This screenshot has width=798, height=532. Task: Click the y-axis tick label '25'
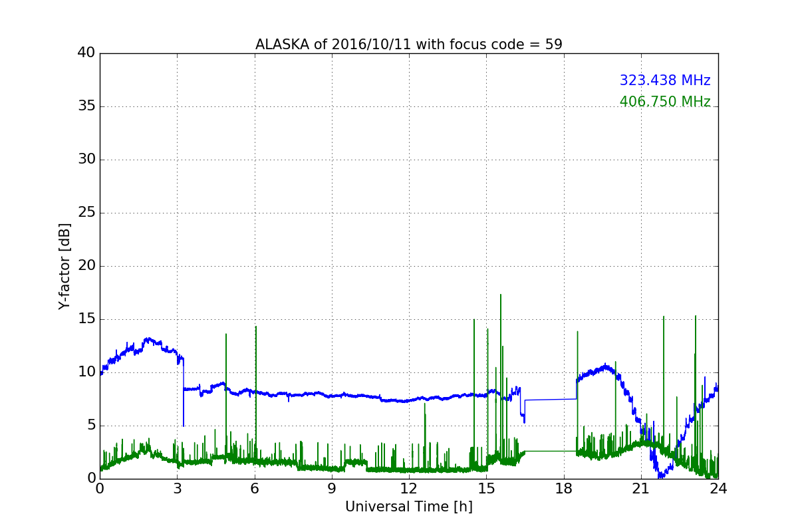pyautogui.click(x=86, y=213)
